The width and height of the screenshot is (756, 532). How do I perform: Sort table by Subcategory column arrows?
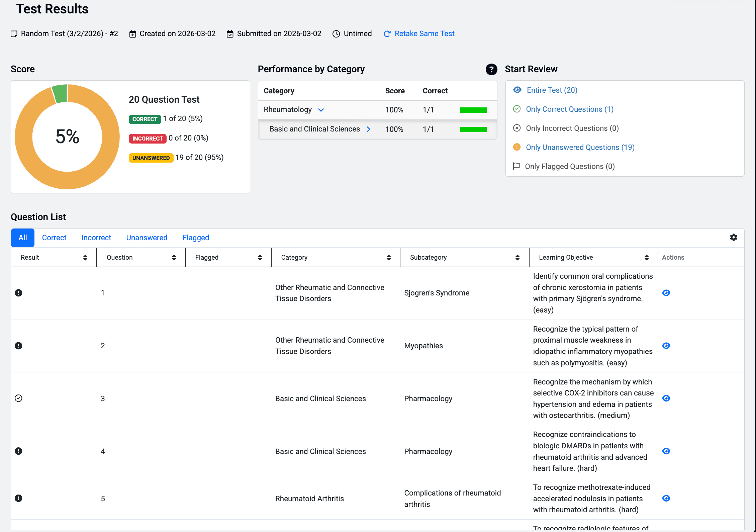[517, 257]
